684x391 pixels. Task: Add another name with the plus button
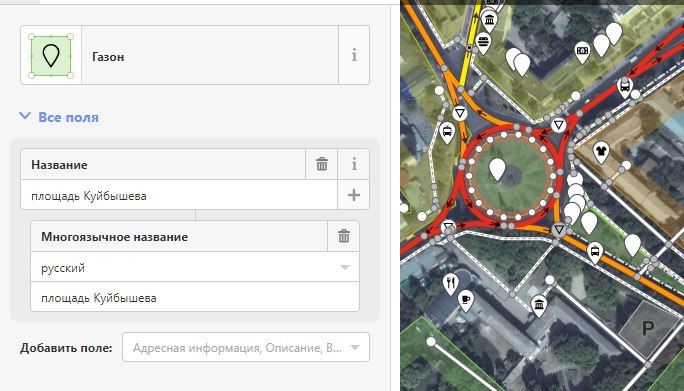pos(353,195)
